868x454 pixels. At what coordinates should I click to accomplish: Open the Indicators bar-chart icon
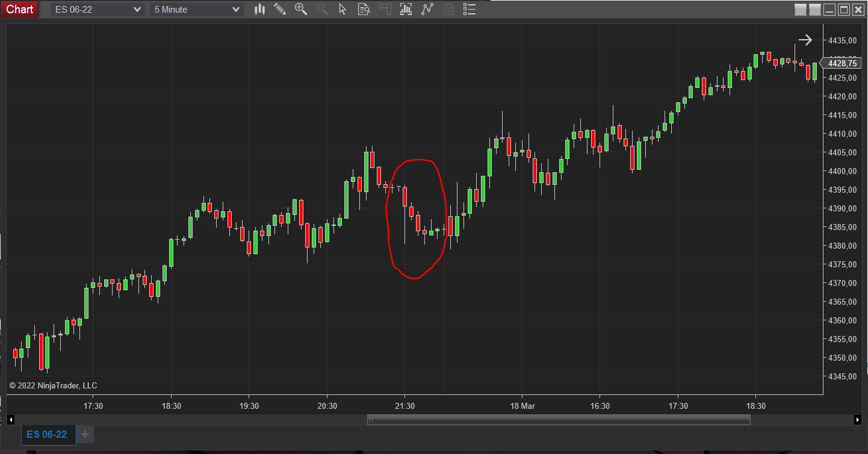click(x=406, y=9)
